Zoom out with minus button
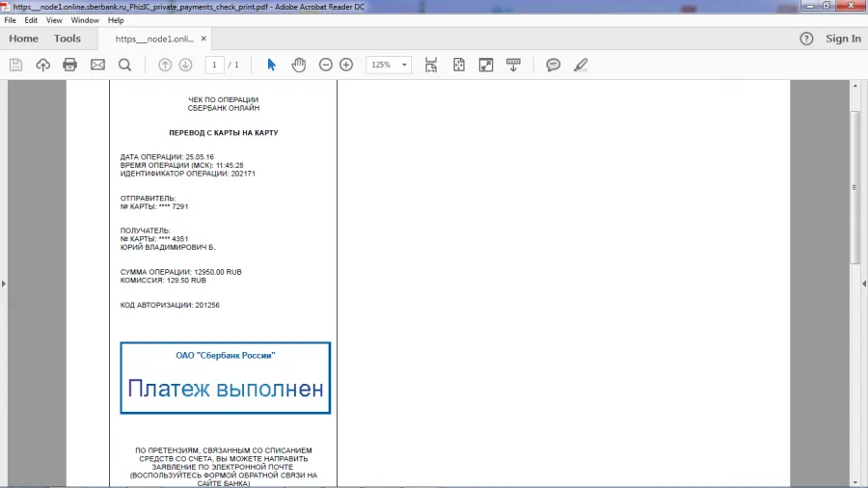868x488 pixels. 326,65
